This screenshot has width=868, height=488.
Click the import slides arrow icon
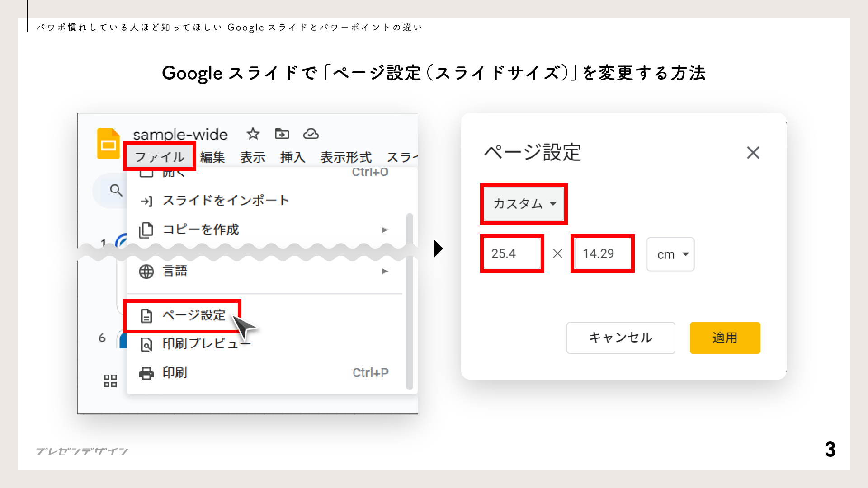coord(146,201)
